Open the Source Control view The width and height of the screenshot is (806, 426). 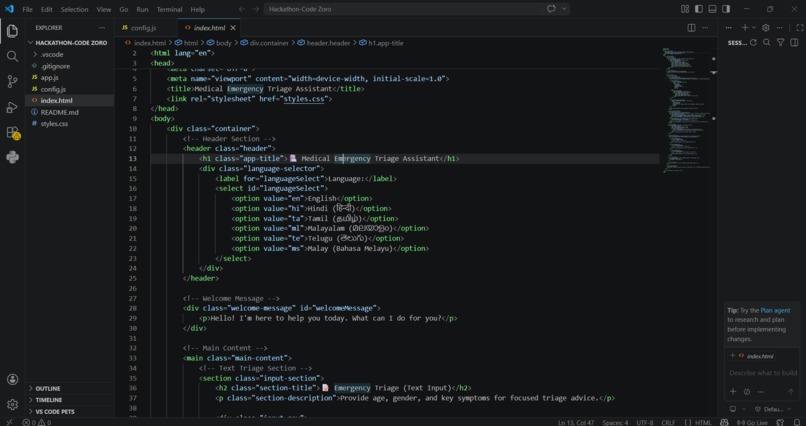coord(12,81)
